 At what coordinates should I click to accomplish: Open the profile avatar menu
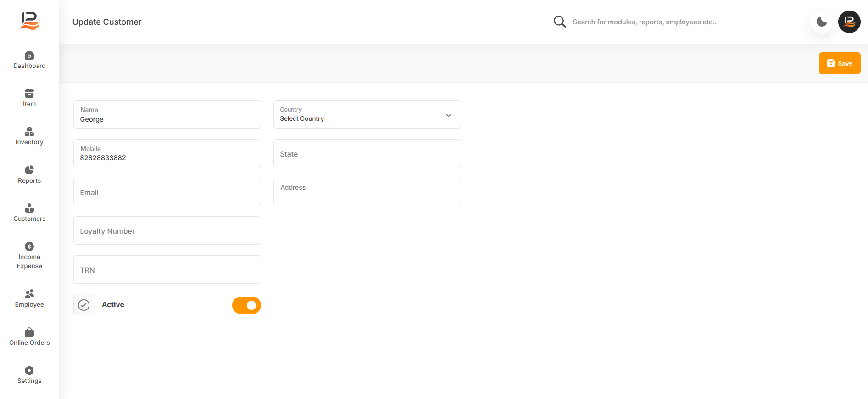pos(849,22)
